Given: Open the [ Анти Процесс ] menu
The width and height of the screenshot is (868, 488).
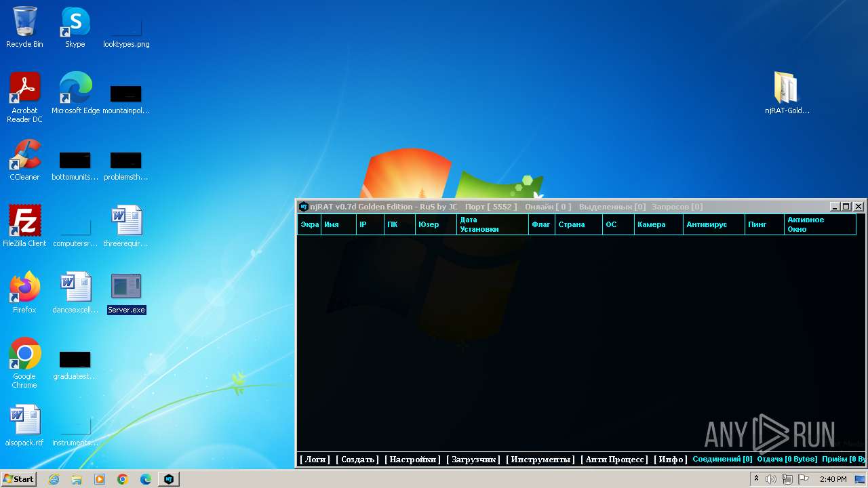Looking at the screenshot, I should (x=614, y=460).
